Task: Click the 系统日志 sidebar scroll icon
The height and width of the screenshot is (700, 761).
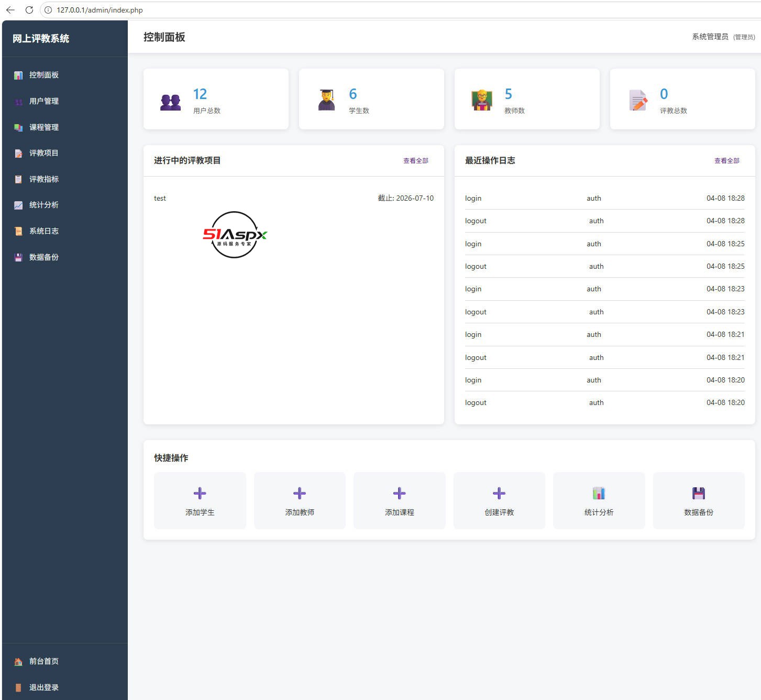Action: point(18,231)
